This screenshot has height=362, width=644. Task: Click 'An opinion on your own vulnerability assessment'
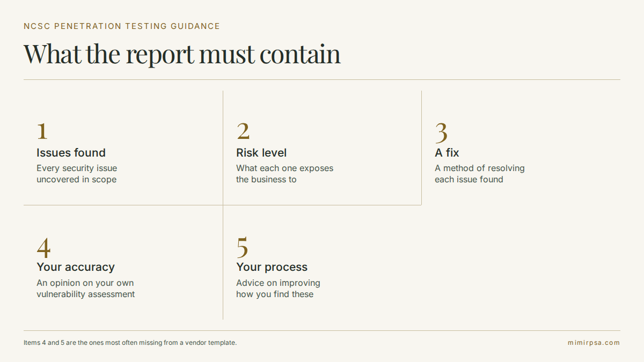86,289
